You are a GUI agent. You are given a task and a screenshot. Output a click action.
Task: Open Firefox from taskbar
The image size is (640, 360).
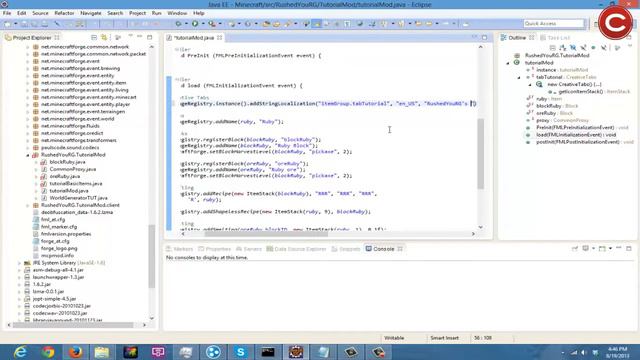tap(75, 352)
